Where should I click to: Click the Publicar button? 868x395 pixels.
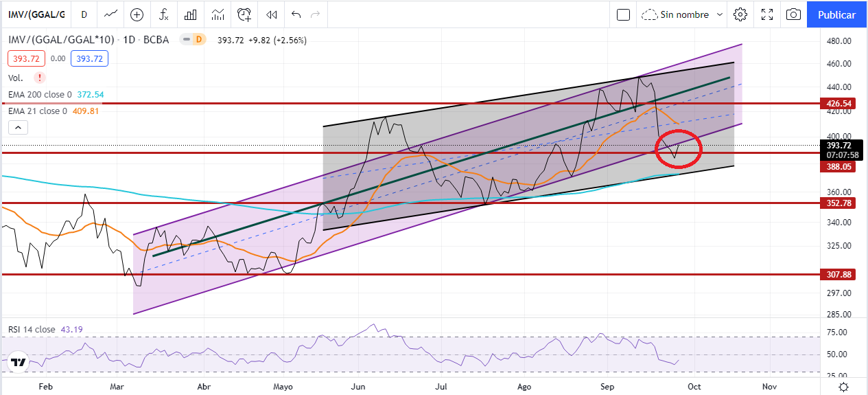click(837, 14)
